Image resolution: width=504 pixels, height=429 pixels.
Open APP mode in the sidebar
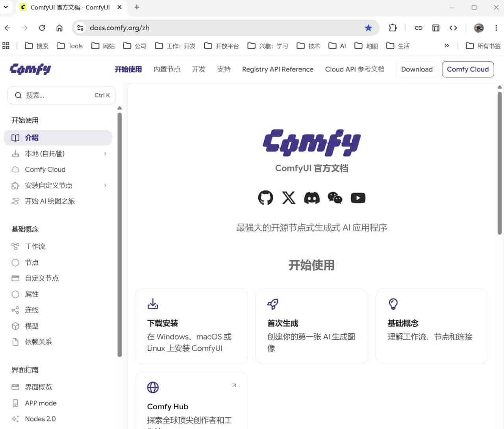point(58,403)
